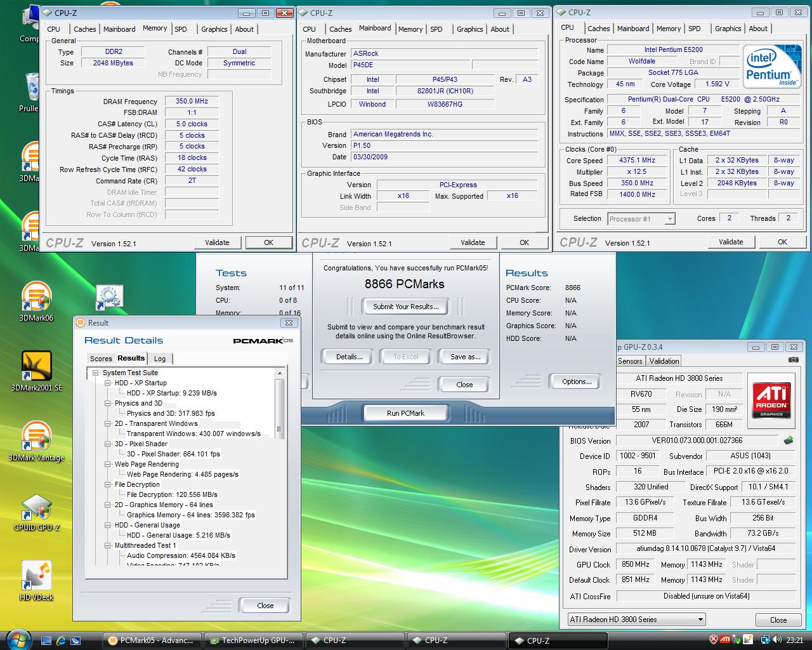Click the '8866 PCMarks' score text
This screenshot has width=812, height=650.
pyautogui.click(x=405, y=284)
